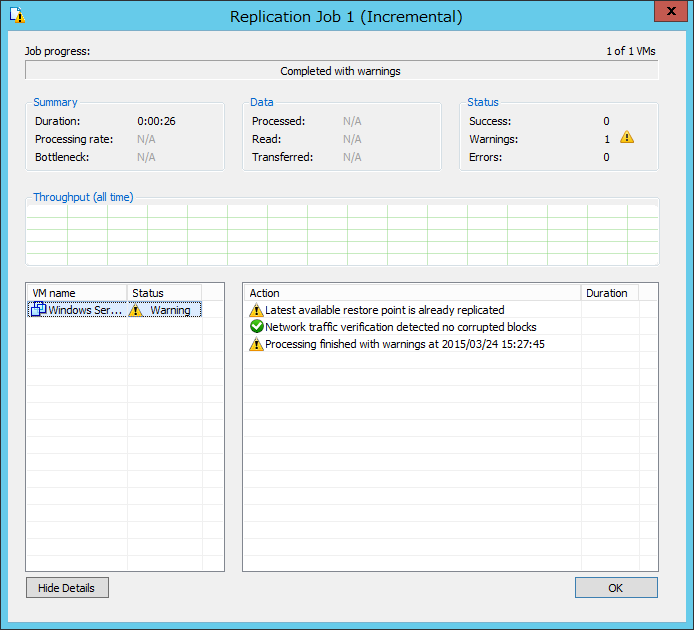This screenshot has height=630, width=694.
Task: Sort the VM list by Status header
Action: pos(164,293)
